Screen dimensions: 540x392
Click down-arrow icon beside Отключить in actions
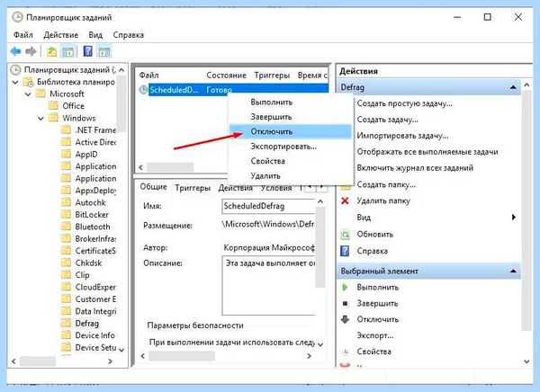coord(345,319)
